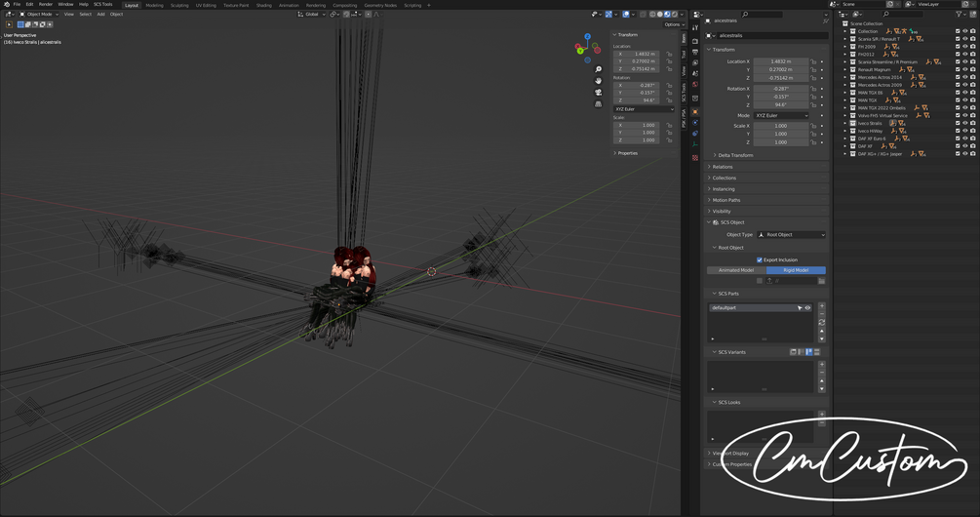This screenshot has width=980, height=517.
Task: Select material preview shading icon
Action: coord(667,14)
